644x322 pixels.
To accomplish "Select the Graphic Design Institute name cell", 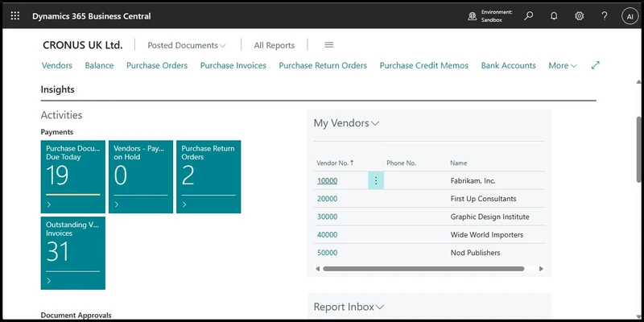I will tap(490, 217).
